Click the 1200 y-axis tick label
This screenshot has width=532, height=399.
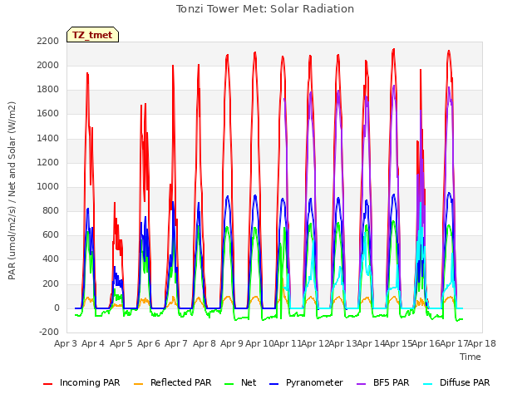[48, 163]
